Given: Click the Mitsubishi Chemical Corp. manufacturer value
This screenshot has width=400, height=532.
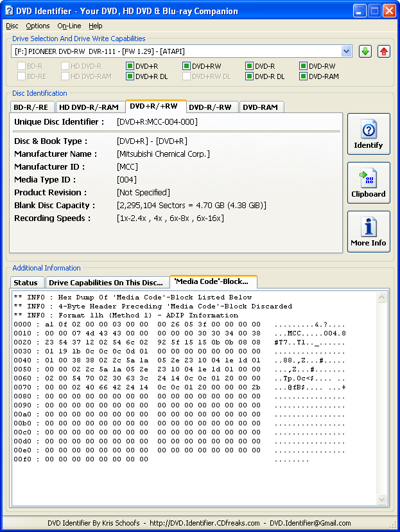Looking at the screenshot, I should tap(163, 154).
